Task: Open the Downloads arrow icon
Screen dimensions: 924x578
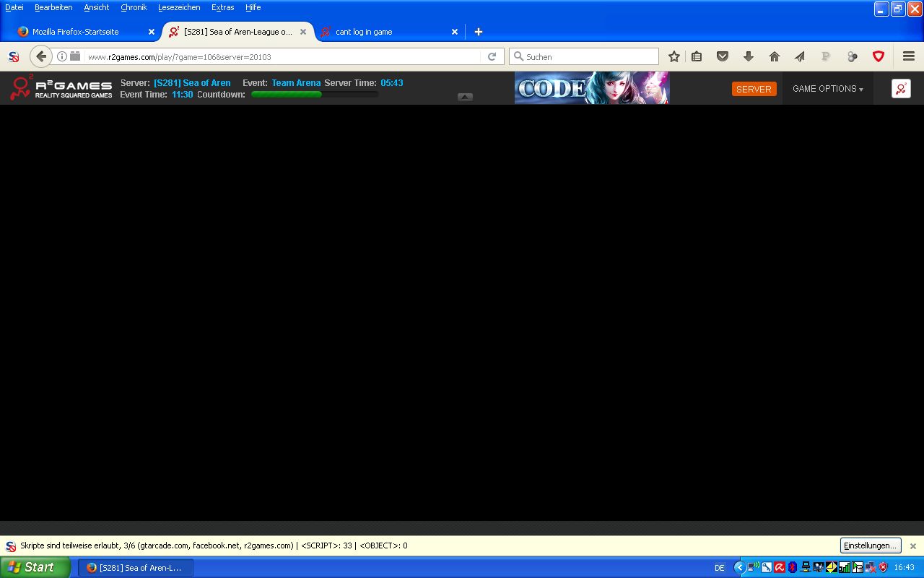Action: [x=748, y=56]
